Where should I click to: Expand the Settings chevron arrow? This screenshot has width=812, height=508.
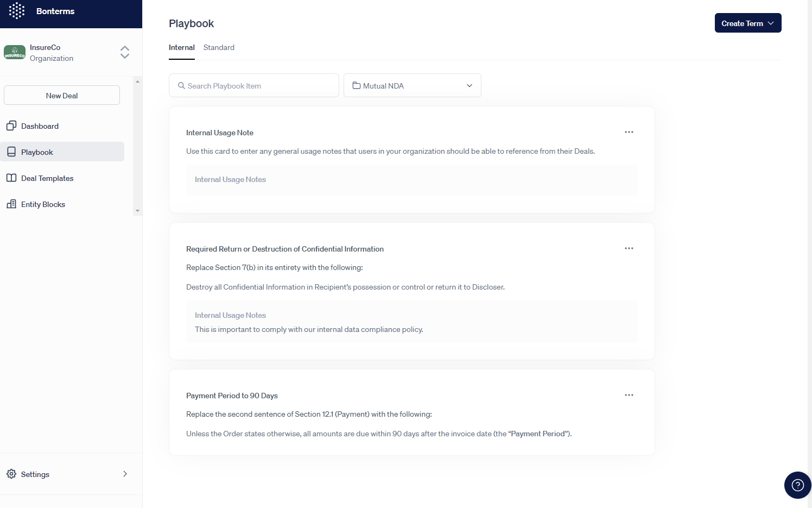(125, 474)
